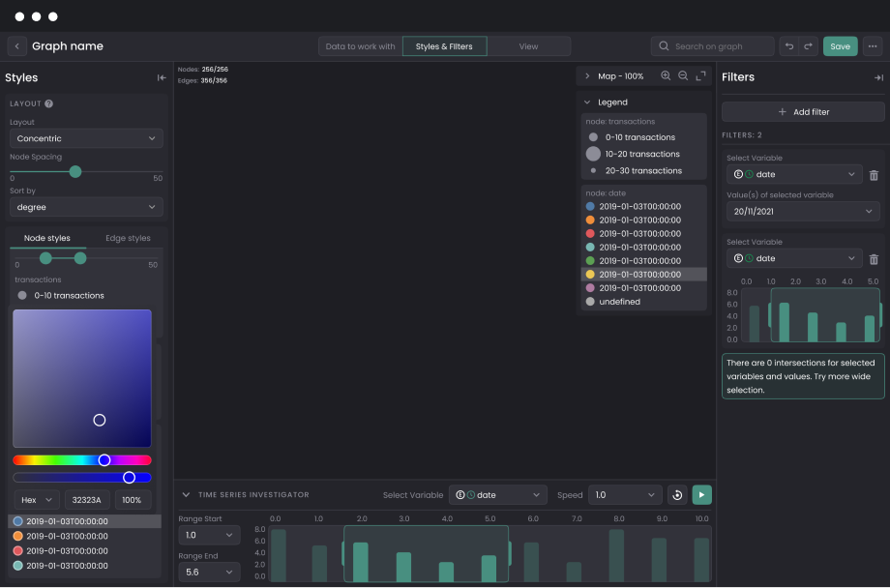
Task: Redo the last graph change
Action: 808,46
